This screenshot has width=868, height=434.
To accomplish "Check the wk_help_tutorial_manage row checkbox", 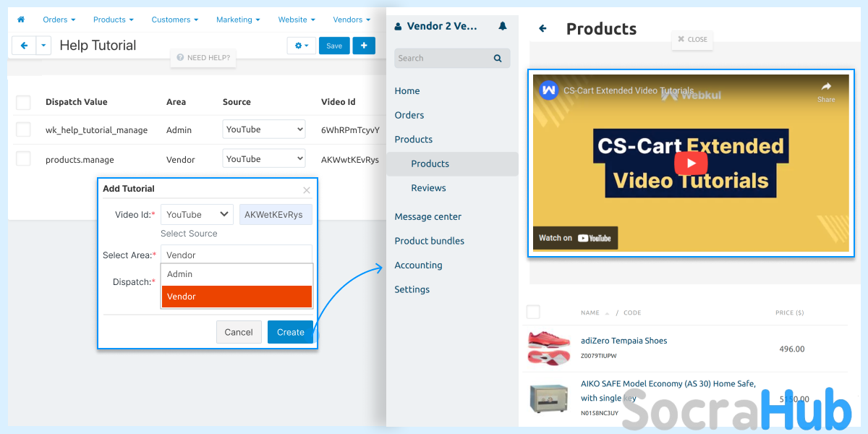I will point(23,129).
